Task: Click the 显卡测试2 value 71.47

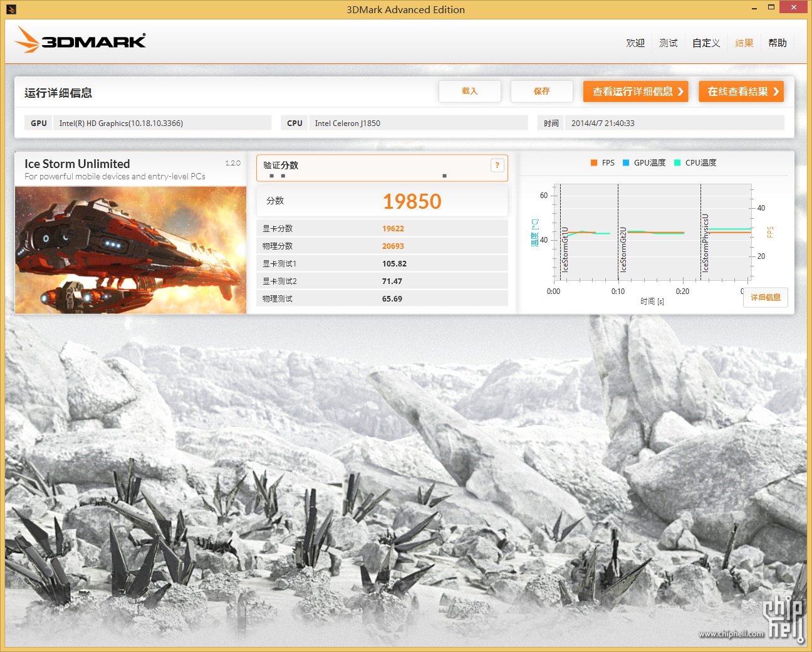Action: (392, 281)
